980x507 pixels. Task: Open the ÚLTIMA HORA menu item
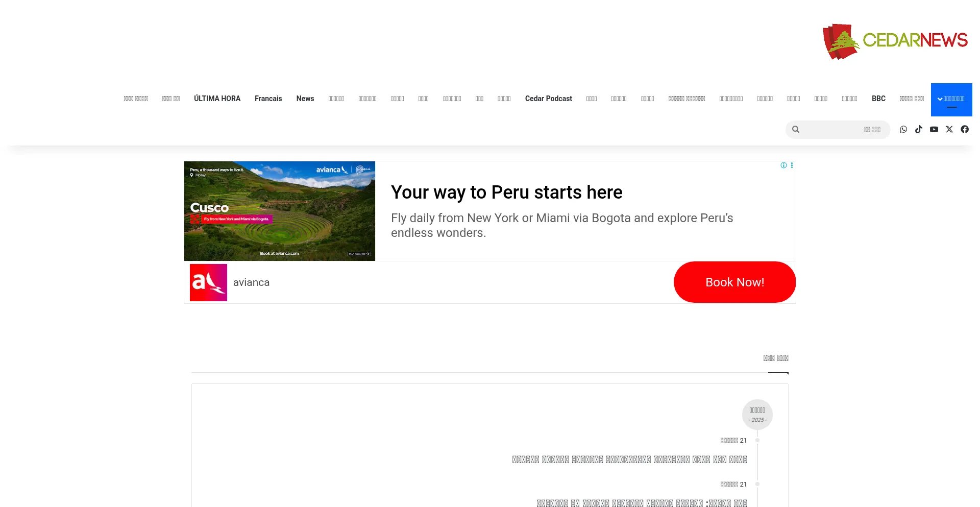tap(217, 99)
